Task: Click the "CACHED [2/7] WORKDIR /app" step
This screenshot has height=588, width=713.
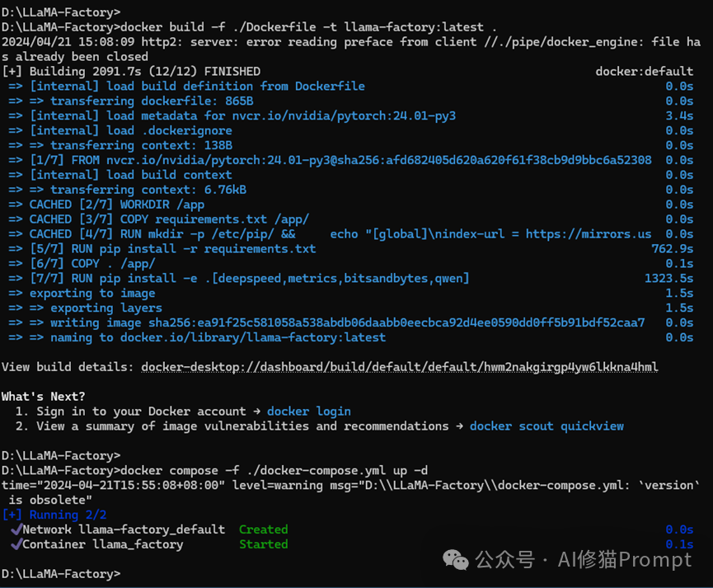Action: tap(117, 205)
